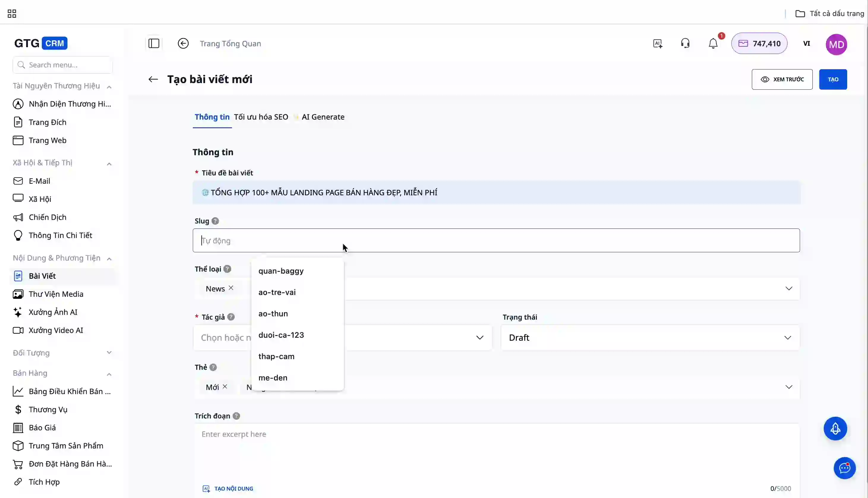Viewport: 868px width, 498px height.
Task: Remove the Mới tag
Action: pyautogui.click(x=225, y=386)
